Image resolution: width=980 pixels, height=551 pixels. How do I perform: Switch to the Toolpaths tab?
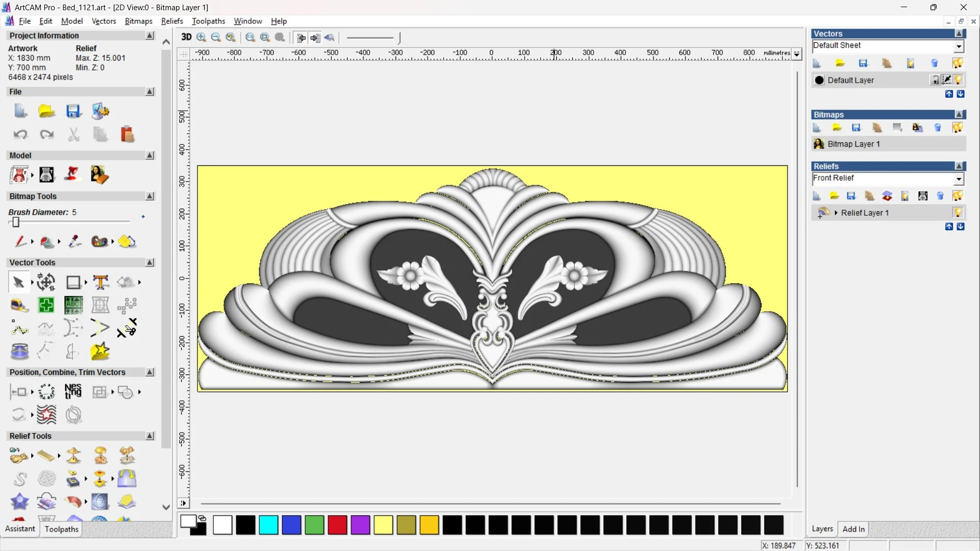pos(61,529)
